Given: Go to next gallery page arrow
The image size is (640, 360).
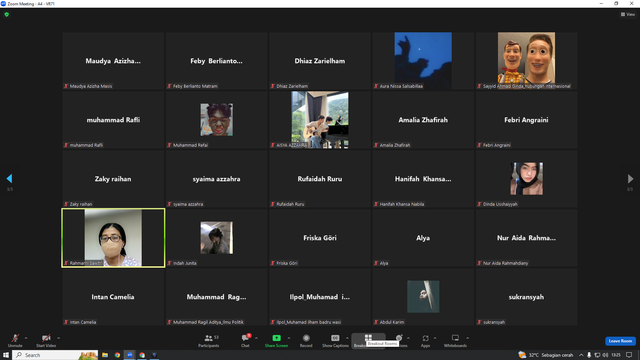Looking at the screenshot, I should point(630,178).
